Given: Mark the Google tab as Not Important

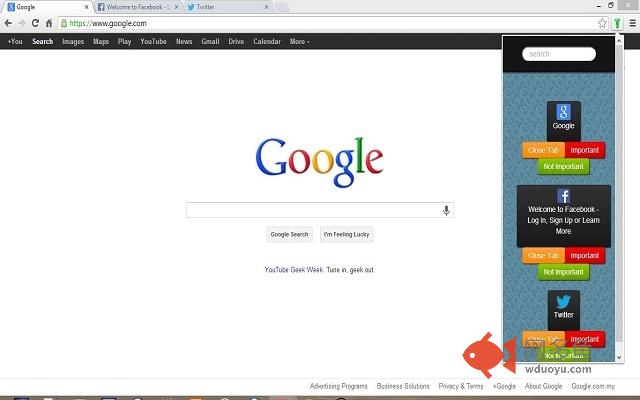Looking at the screenshot, I should [563, 167].
